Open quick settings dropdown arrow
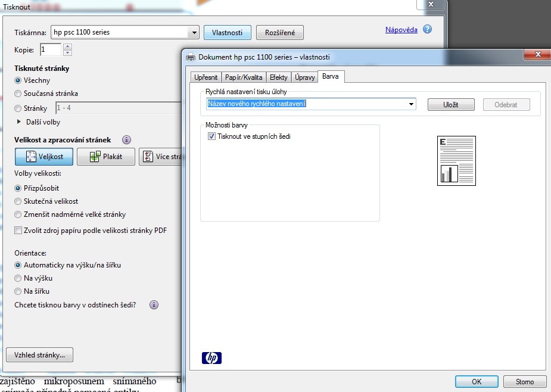This screenshot has width=551, height=392. pyautogui.click(x=411, y=104)
